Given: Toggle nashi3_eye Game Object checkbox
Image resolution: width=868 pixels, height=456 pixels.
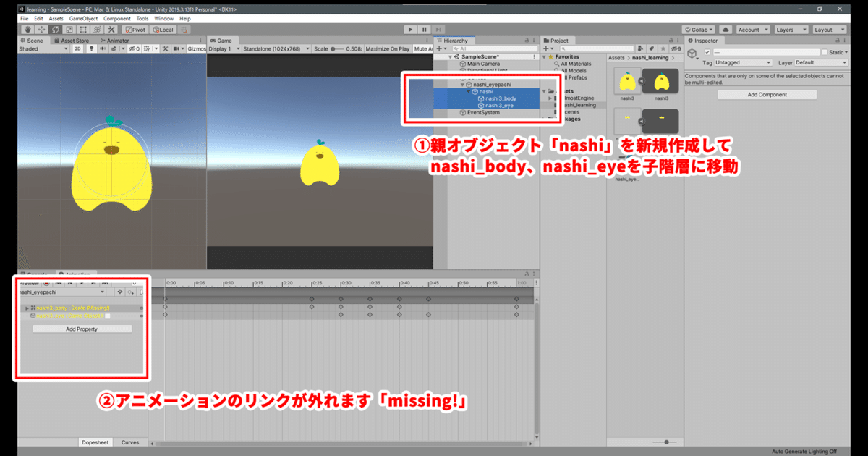Looking at the screenshot, I should (x=107, y=316).
